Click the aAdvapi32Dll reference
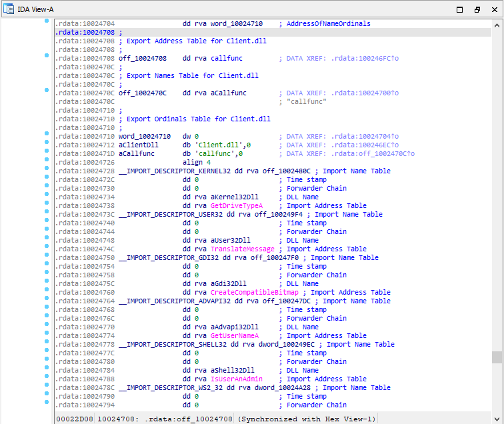The image size is (504, 424). (x=235, y=327)
